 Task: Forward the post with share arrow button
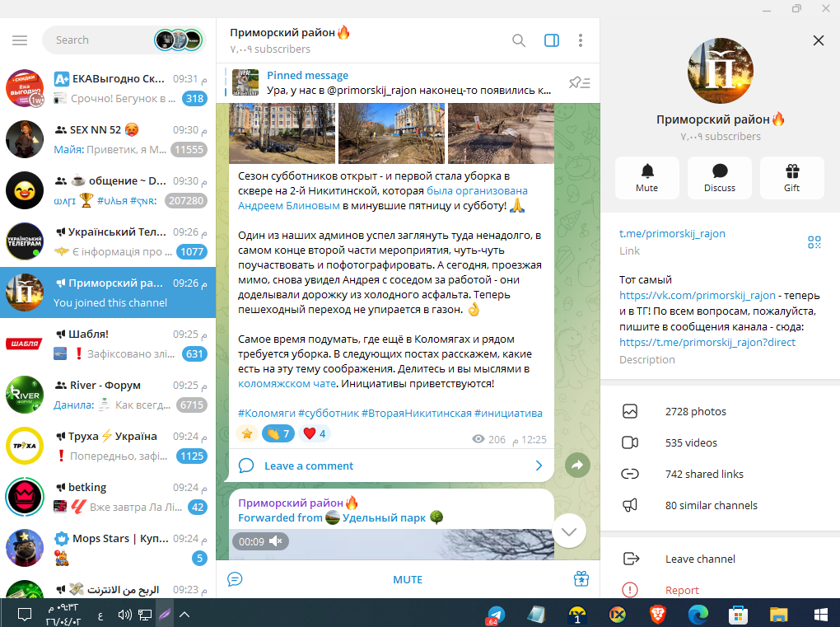pyautogui.click(x=577, y=466)
